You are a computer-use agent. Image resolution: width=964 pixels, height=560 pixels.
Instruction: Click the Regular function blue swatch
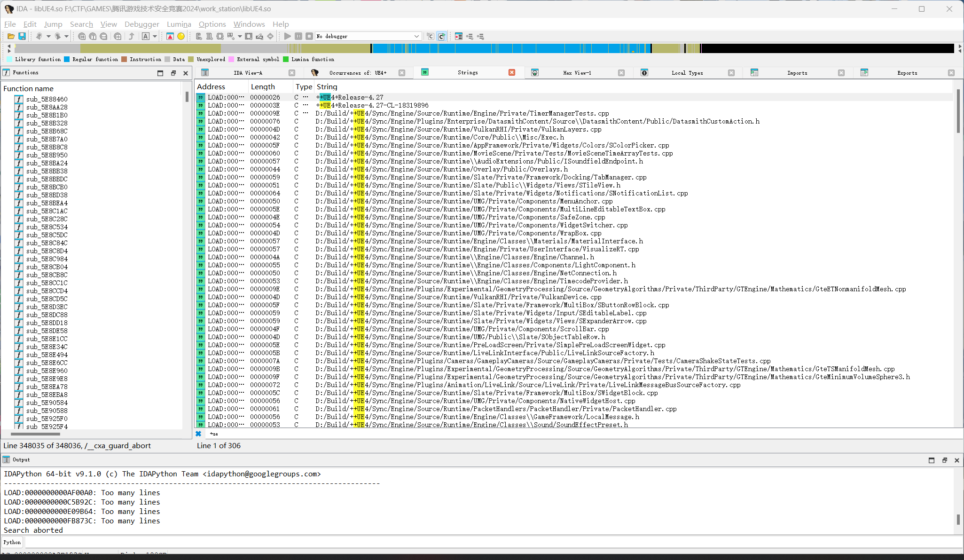(67, 59)
